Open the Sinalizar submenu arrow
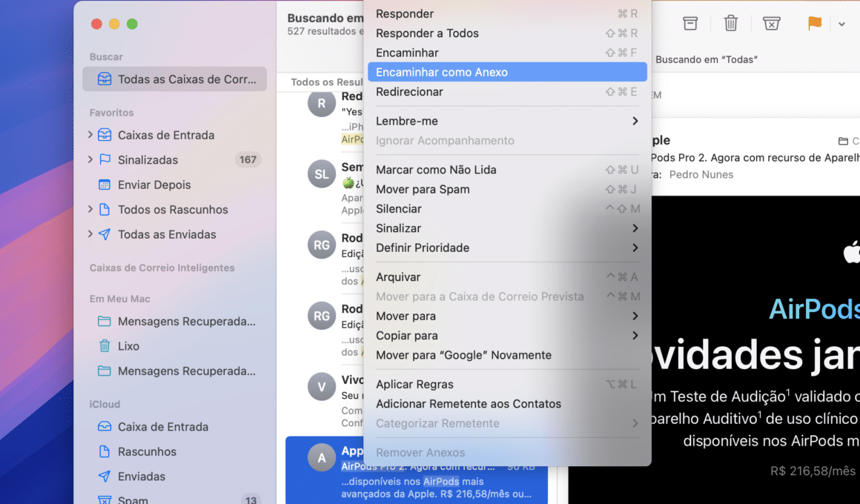 635,228
